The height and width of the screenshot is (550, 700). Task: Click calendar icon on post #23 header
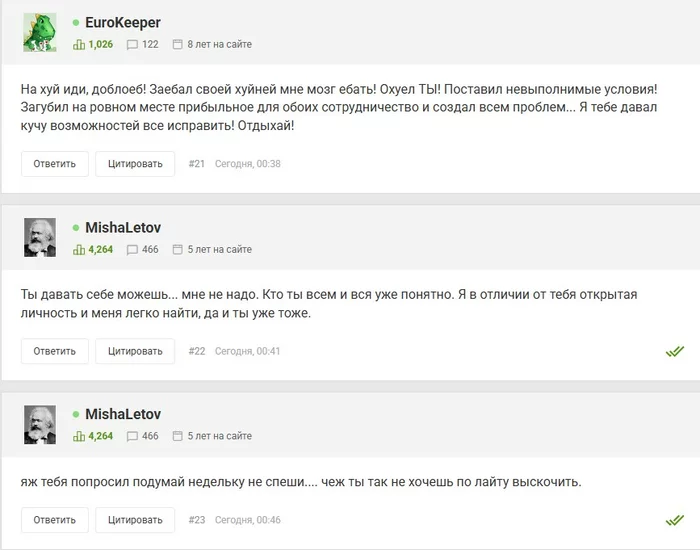177,436
